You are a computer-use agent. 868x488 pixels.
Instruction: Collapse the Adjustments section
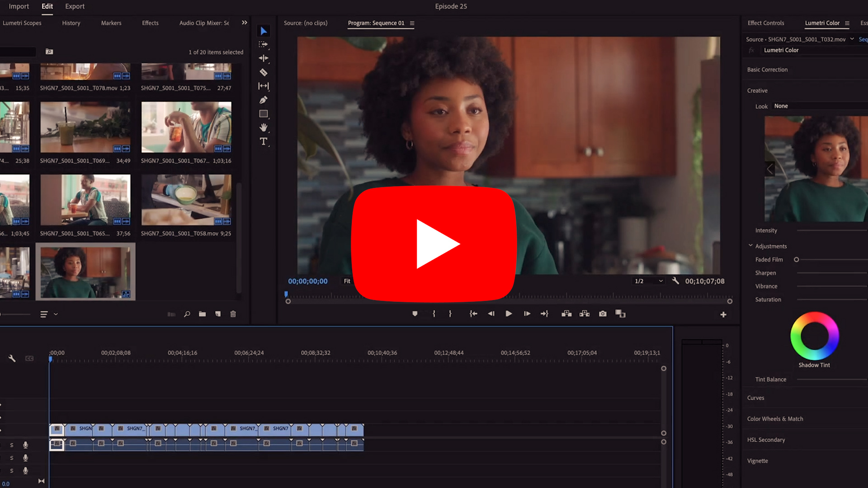coord(750,246)
